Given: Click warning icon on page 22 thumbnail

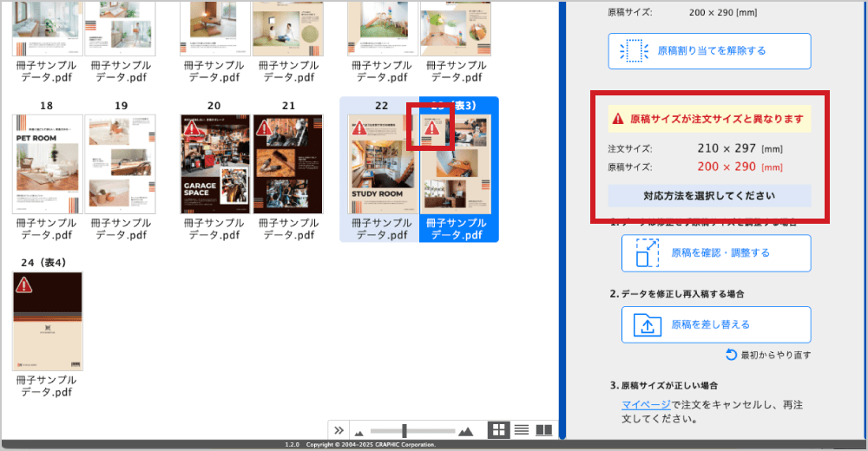Looking at the screenshot, I should [x=358, y=129].
